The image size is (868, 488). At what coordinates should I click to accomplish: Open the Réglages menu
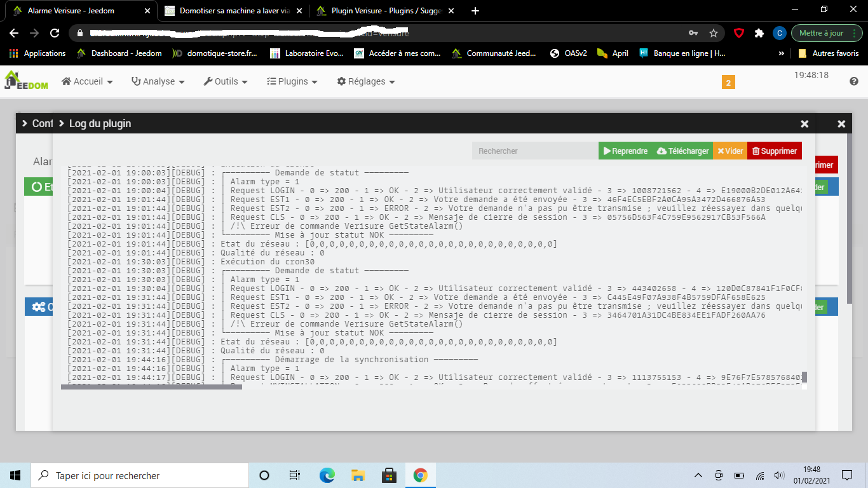pos(366,81)
